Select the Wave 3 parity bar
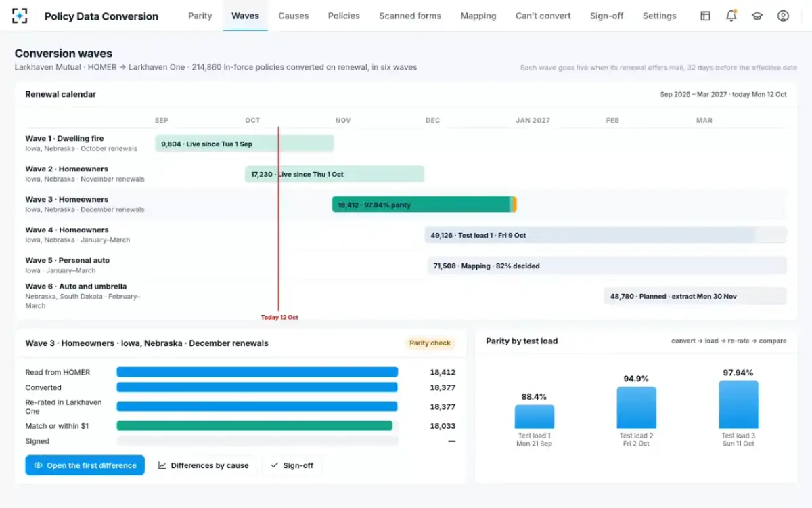Screen dimensions: 812x508 [424, 205]
